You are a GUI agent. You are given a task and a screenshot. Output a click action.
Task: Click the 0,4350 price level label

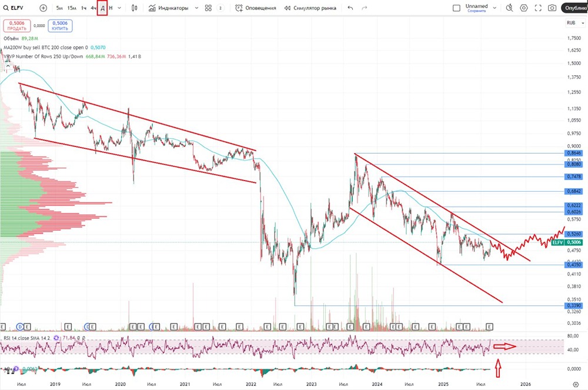click(x=574, y=265)
